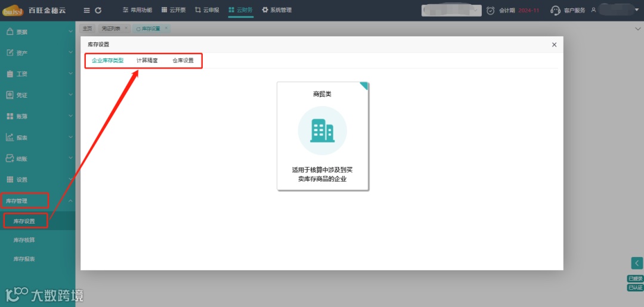Open 常用功能 menu

pos(138,10)
